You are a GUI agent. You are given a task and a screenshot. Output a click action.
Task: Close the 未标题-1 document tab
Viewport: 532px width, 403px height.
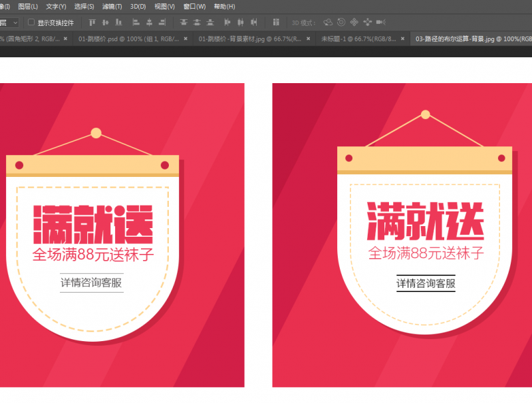[x=401, y=39]
